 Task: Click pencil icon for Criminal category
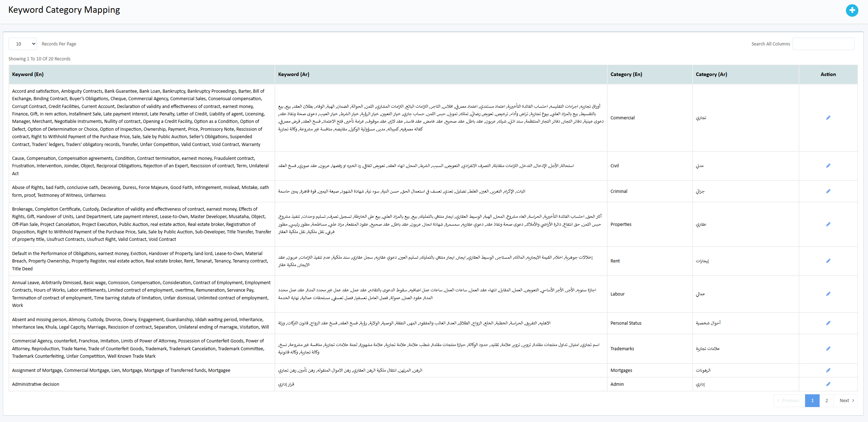[x=828, y=191]
